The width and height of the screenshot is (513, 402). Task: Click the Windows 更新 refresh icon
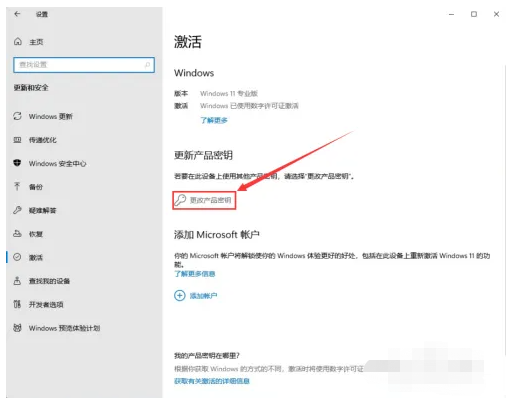click(x=17, y=116)
